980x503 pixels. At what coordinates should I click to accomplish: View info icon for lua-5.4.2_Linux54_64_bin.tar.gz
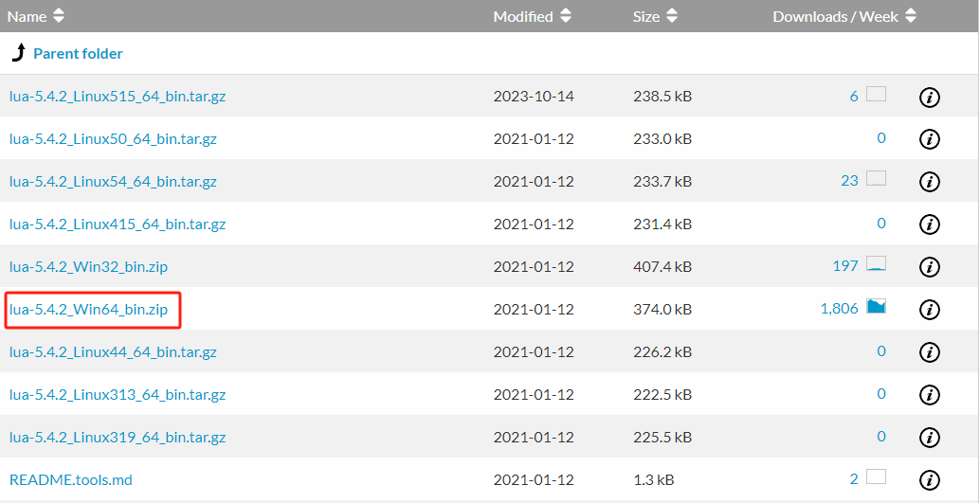coord(930,182)
